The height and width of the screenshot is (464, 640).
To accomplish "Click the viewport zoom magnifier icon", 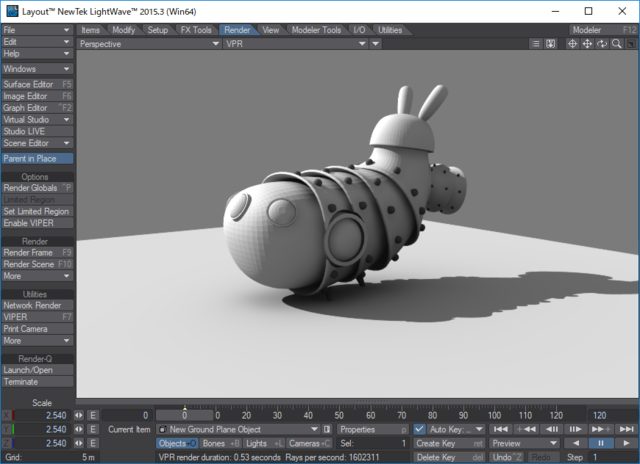I will tap(616, 44).
